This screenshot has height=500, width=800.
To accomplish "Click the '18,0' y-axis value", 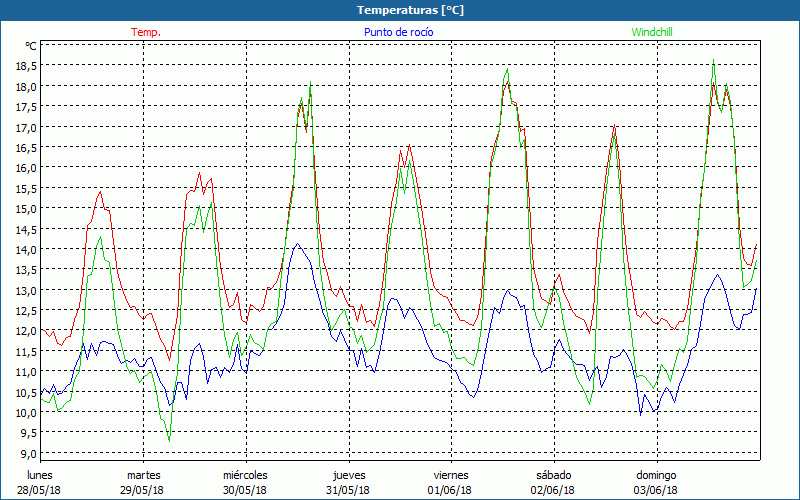I will point(26,86).
